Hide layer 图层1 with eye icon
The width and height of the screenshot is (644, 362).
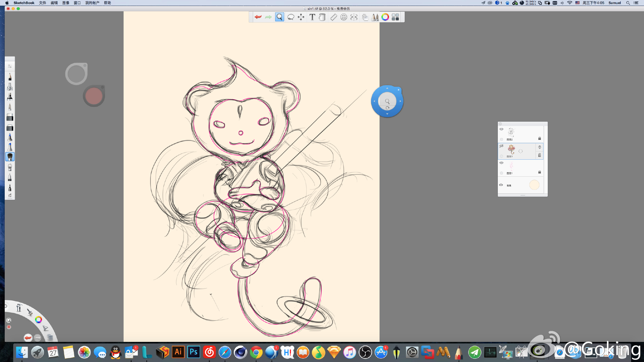click(501, 163)
